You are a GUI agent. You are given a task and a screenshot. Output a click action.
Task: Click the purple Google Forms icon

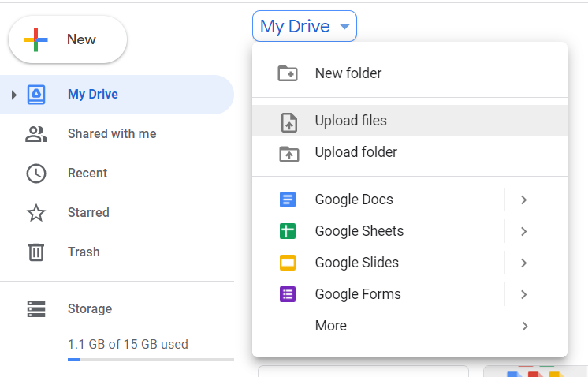[x=288, y=294]
